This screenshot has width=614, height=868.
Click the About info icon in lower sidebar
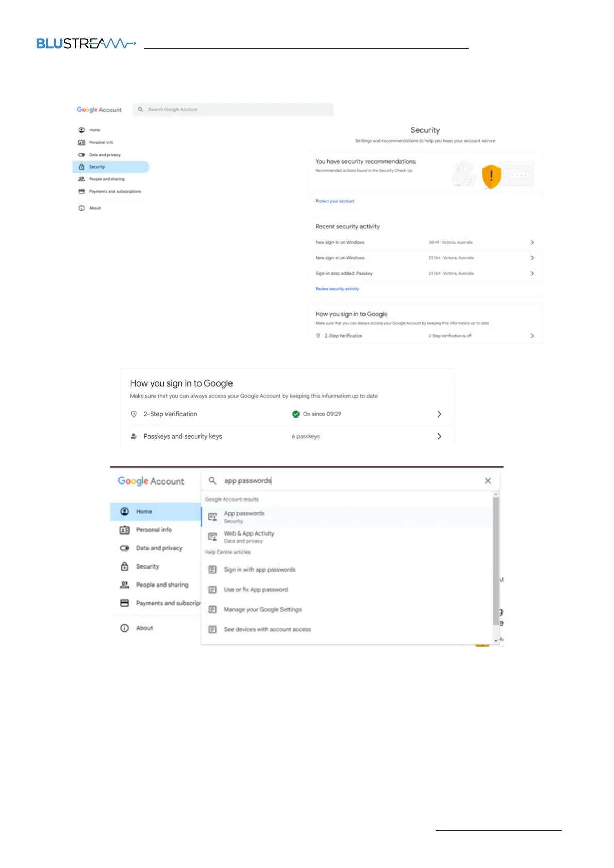click(124, 628)
